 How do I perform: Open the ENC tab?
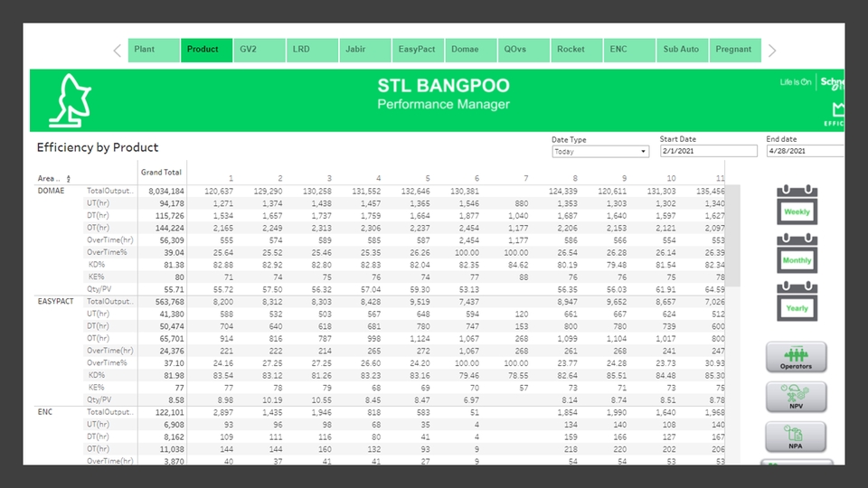(x=629, y=50)
